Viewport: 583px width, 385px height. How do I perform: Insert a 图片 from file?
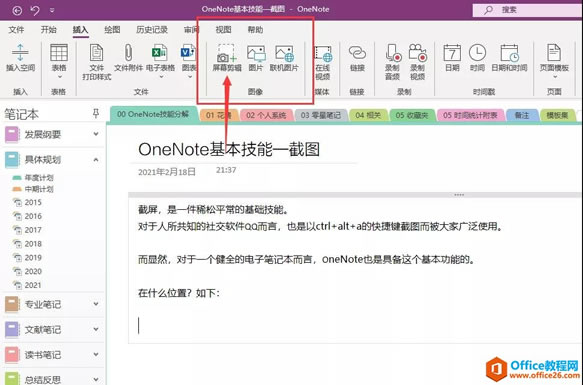pos(256,58)
